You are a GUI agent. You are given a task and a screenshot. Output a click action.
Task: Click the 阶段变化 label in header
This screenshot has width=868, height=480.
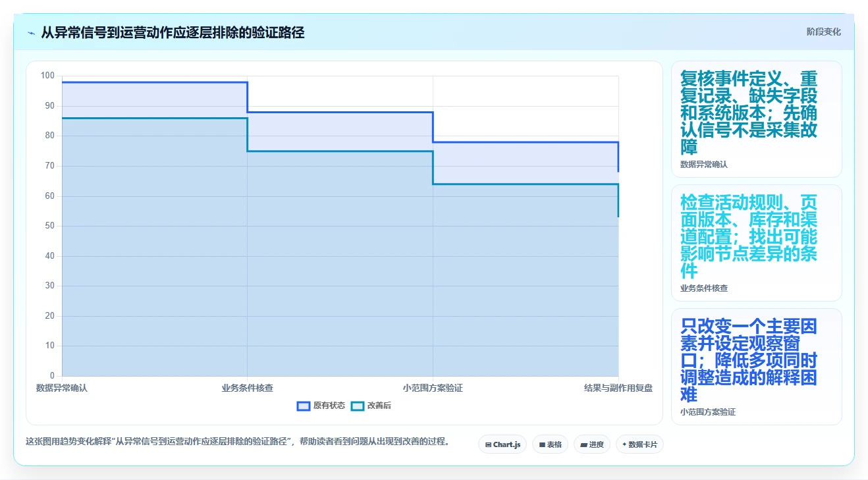(x=823, y=32)
